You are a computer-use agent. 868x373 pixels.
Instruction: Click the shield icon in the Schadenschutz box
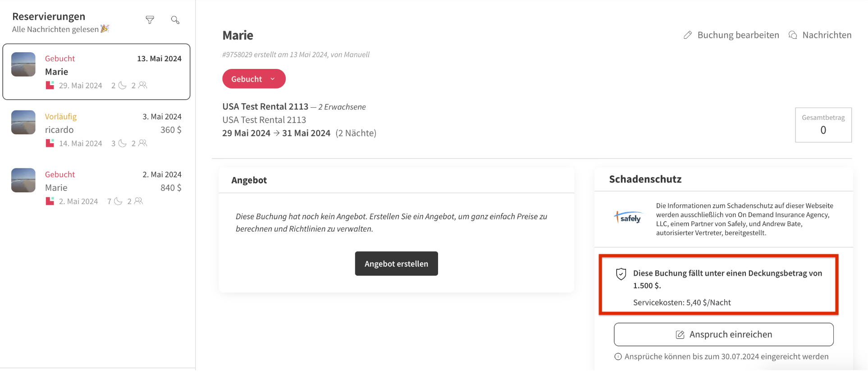tap(621, 274)
